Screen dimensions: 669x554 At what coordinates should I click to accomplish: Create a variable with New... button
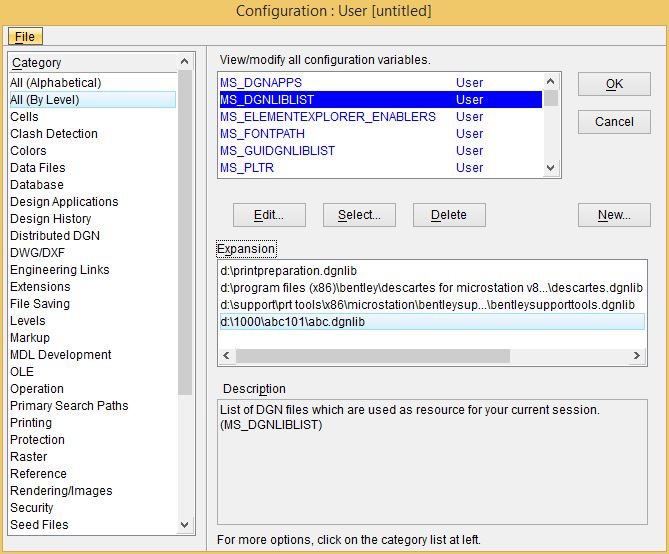click(614, 215)
